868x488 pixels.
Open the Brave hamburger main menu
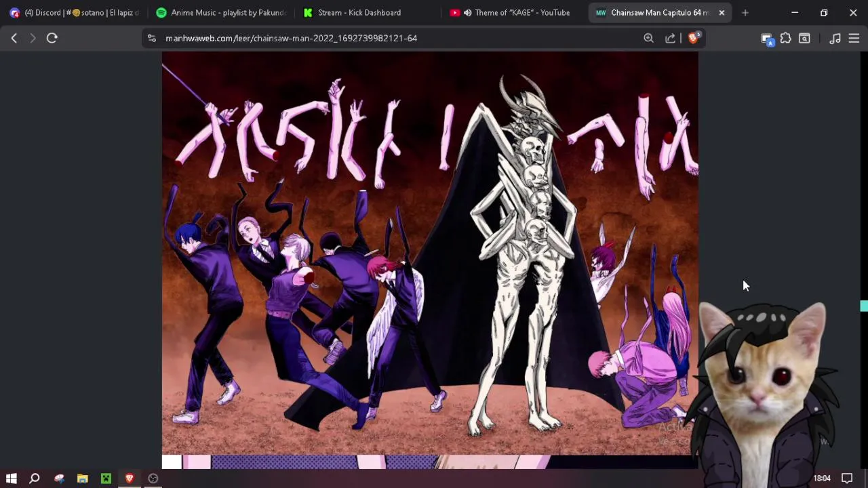click(854, 38)
